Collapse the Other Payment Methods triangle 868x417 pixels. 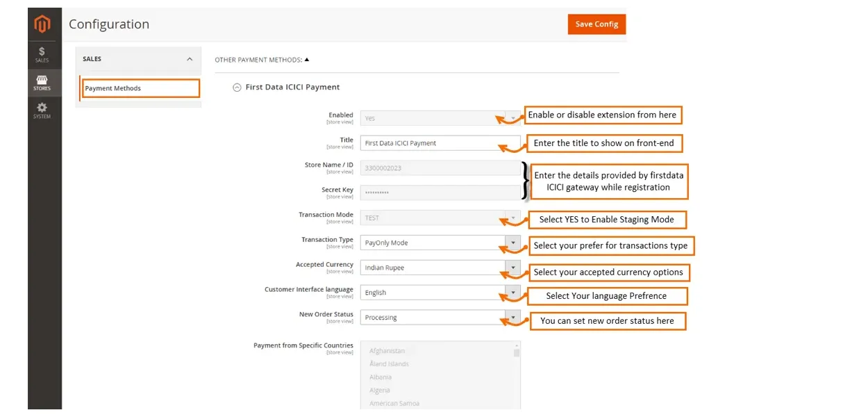[x=307, y=60]
